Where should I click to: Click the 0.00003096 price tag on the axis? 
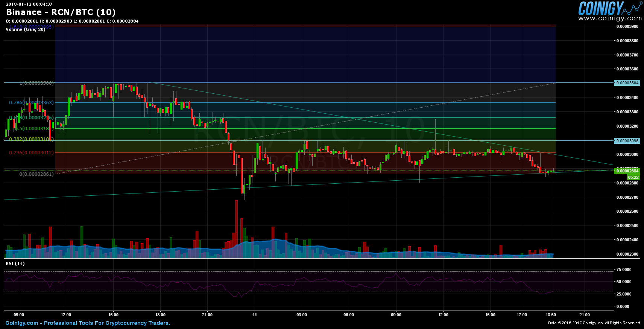click(627, 141)
